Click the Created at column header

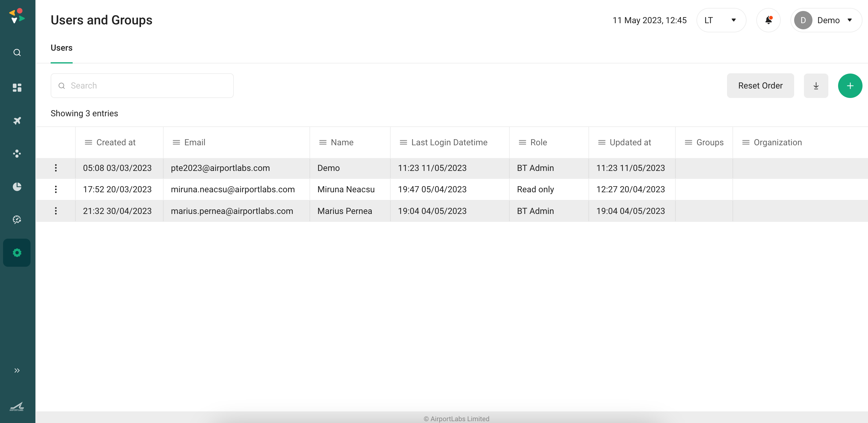pos(116,142)
